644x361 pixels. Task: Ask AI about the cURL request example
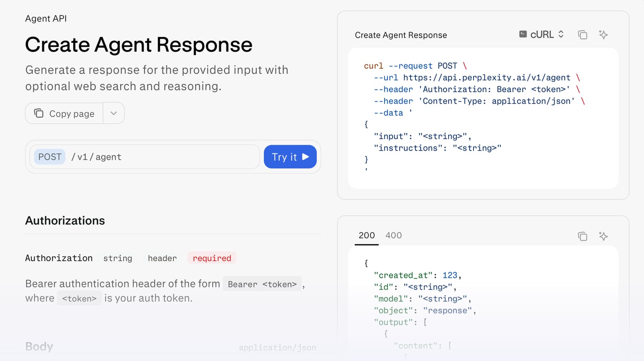[603, 35]
